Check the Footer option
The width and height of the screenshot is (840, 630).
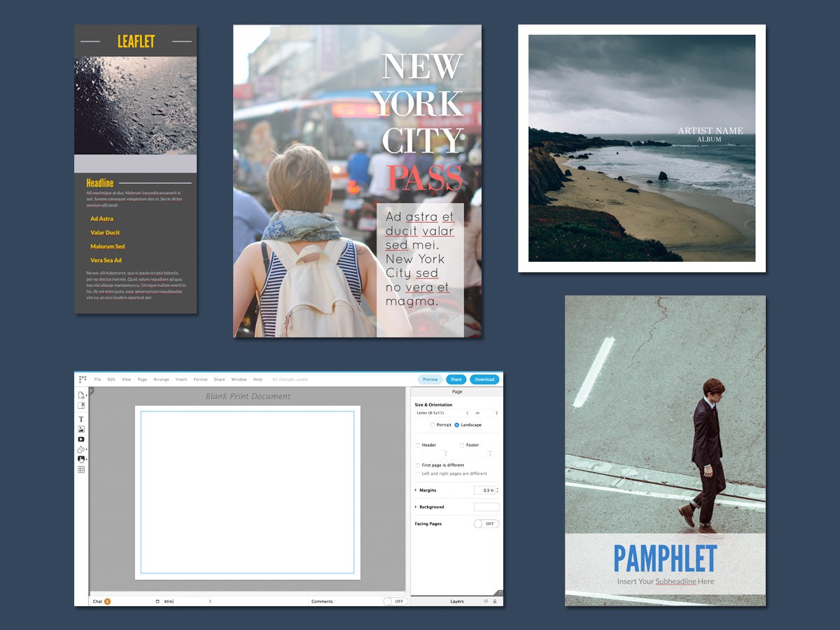tap(462, 444)
